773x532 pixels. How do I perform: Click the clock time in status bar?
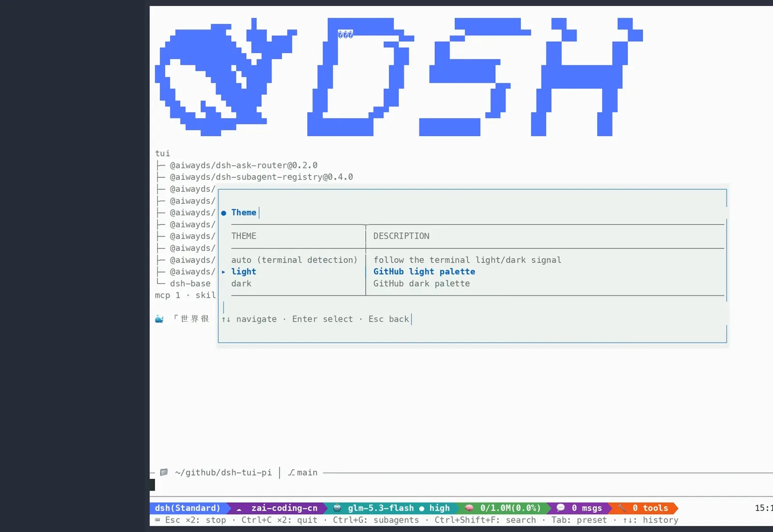pos(764,508)
